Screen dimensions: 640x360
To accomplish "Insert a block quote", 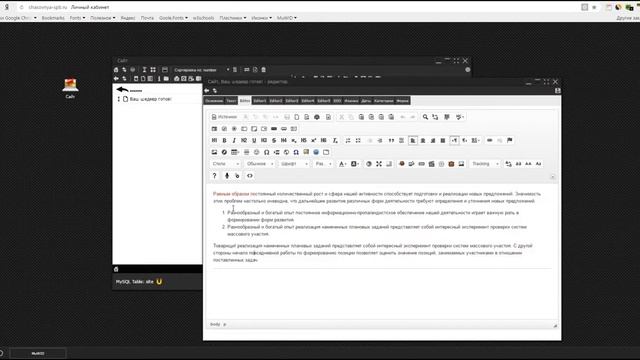I will [391, 140].
